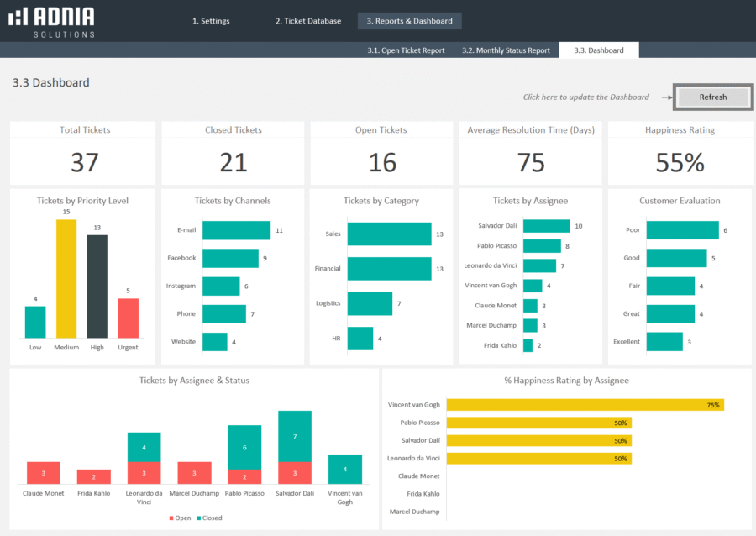Click the Urgent priority red bar
756x536 pixels.
point(126,319)
